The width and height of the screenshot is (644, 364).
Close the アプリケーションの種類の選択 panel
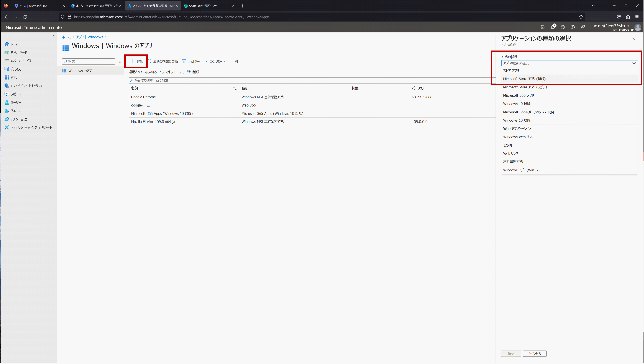634,39
